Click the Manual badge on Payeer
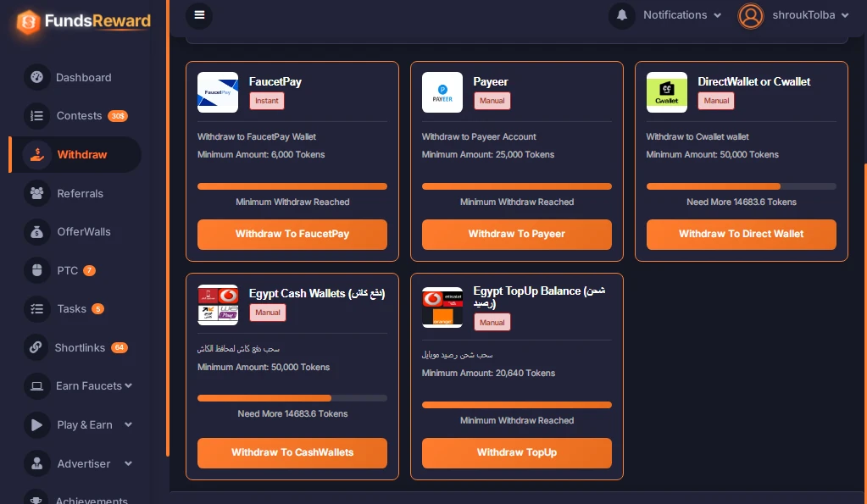This screenshot has width=867, height=504. click(x=492, y=101)
